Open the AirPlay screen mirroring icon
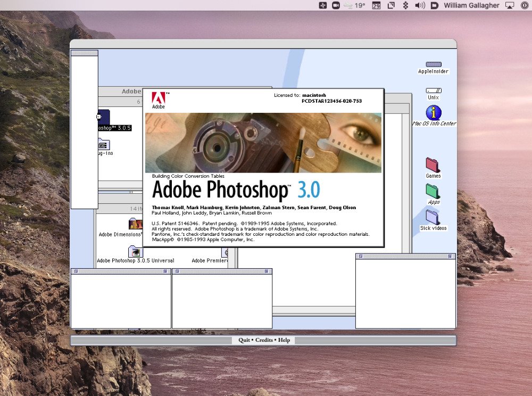Viewport: 532px width, 396px height. click(x=510, y=5)
